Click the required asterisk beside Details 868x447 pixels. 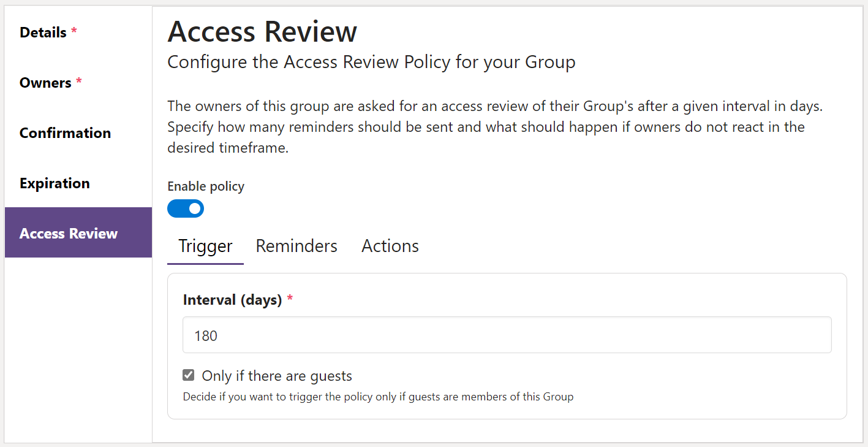pyautogui.click(x=75, y=31)
